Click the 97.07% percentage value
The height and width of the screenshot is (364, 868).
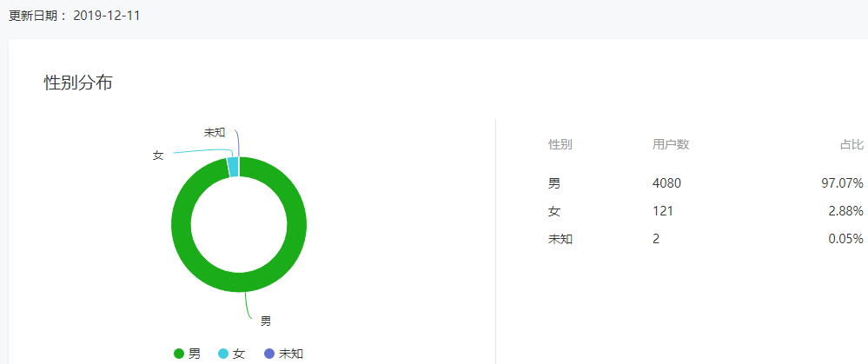(x=843, y=183)
